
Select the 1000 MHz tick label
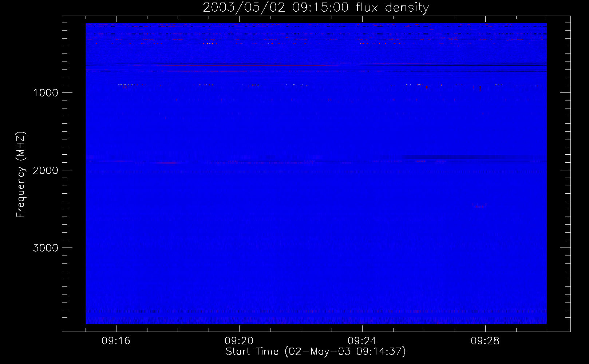coord(46,93)
